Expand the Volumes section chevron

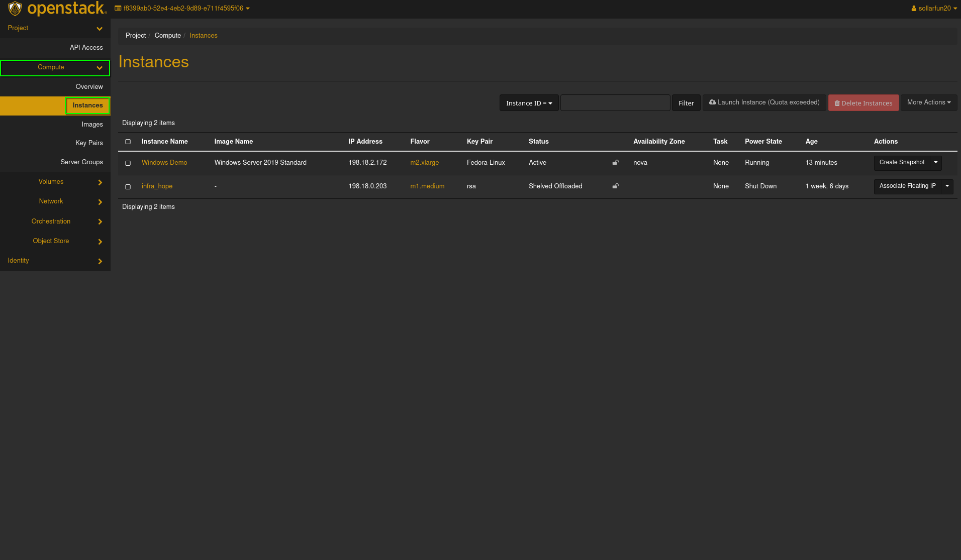pyautogui.click(x=100, y=182)
